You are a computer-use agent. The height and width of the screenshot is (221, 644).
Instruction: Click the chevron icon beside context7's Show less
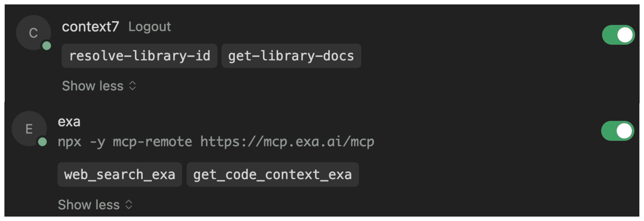132,86
